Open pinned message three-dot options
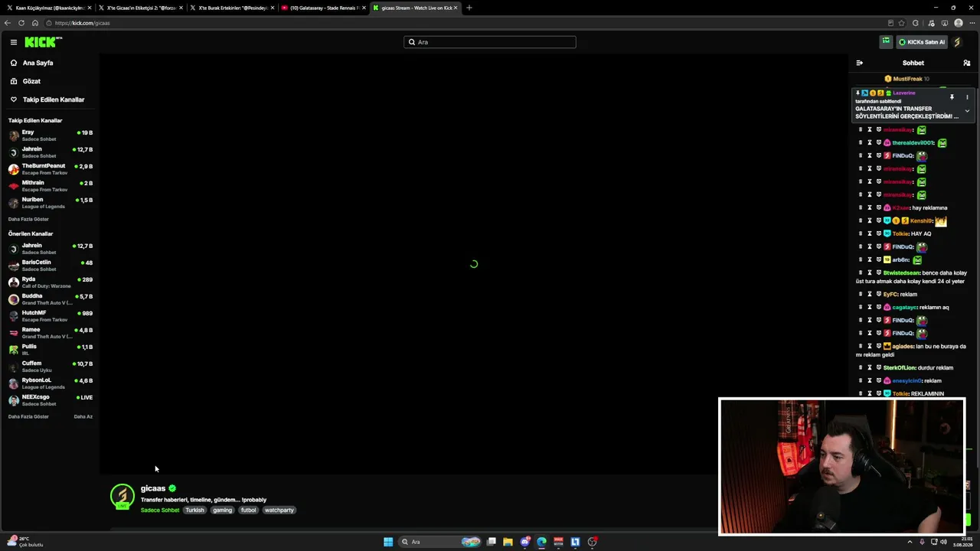980x551 pixels. tap(967, 97)
